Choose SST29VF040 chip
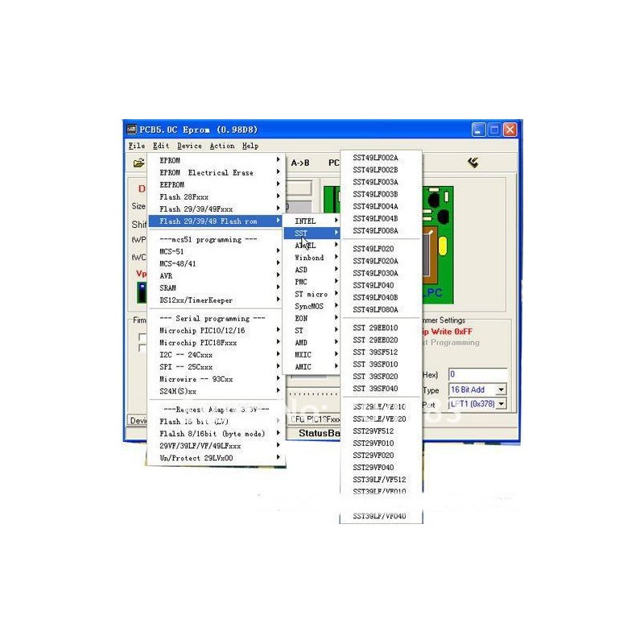 381,468
